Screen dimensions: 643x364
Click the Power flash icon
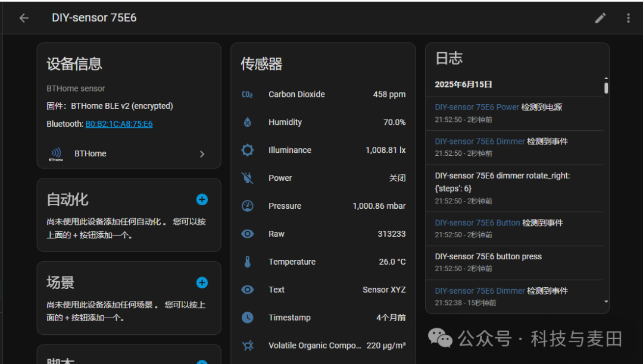pyautogui.click(x=247, y=178)
